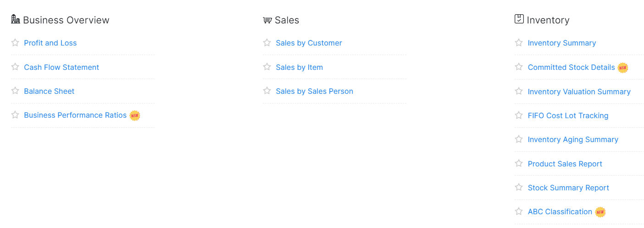Open the Inventory Aging Summary link
The height and width of the screenshot is (228, 644).
pos(573,139)
